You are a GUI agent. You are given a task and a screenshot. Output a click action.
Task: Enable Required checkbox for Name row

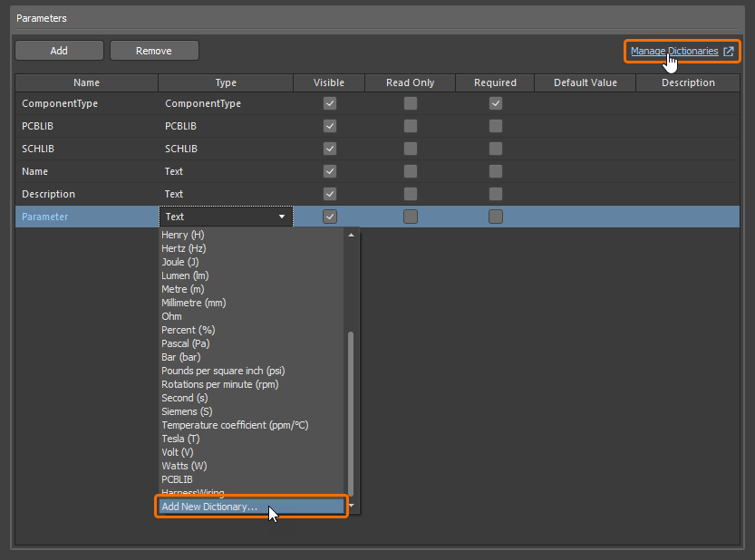pyautogui.click(x=496, y=171)
